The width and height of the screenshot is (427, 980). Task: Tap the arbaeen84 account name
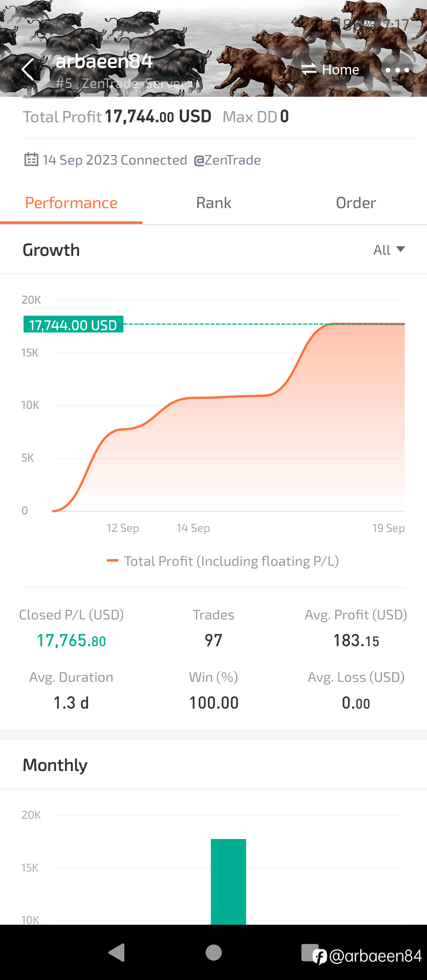[x=104, y=62]
